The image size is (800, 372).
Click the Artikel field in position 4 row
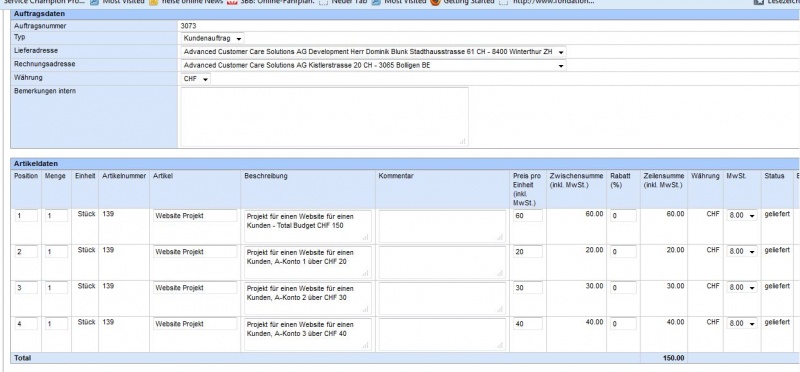195,324
